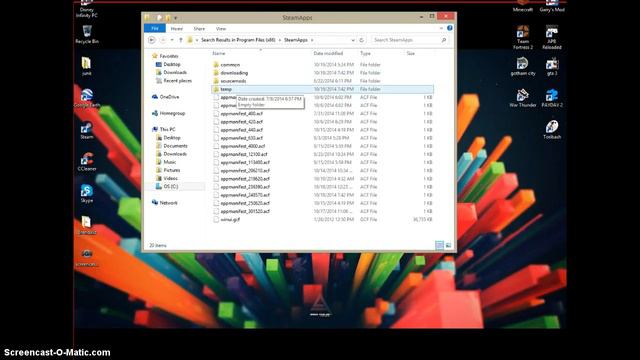The width and height of the screenshot is (640, 360).
Task: Select Favorites in navigation pane
Action: coord(169,56)
